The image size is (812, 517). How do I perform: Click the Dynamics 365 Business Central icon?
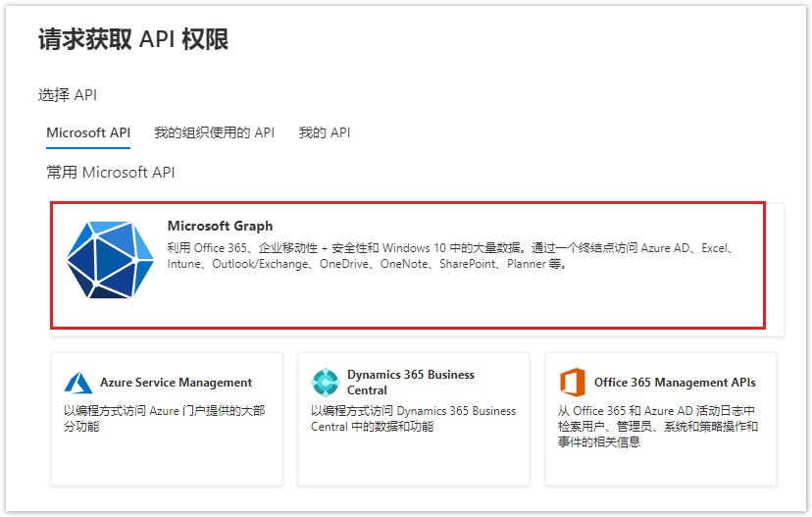pos(326,383)
